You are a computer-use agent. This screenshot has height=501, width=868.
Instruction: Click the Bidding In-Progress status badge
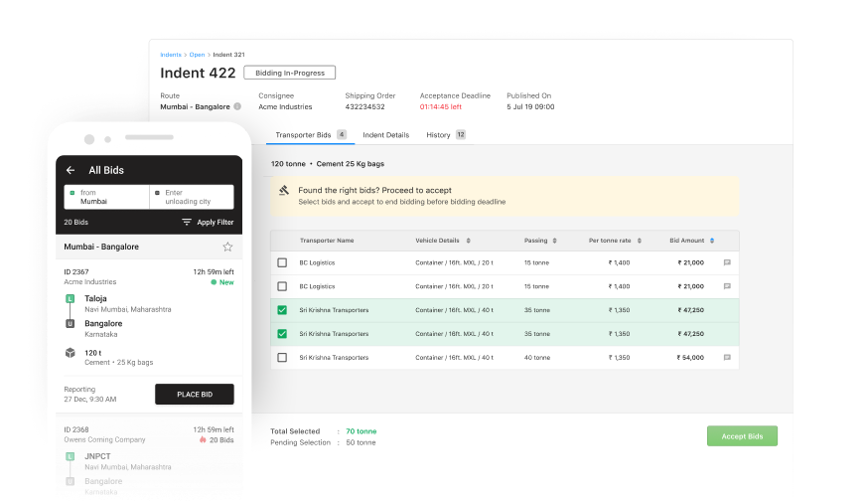[x=290, y=73]
